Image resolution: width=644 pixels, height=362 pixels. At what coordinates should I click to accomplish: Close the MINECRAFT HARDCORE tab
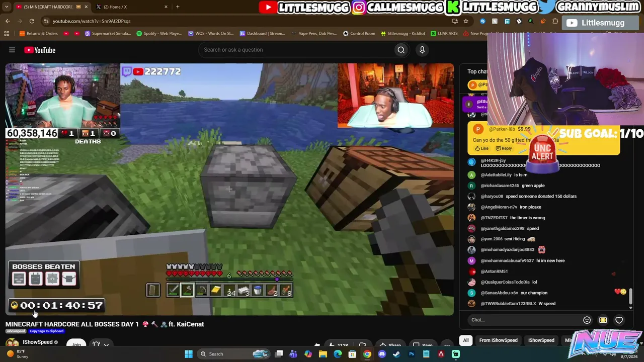pos(86,7)
